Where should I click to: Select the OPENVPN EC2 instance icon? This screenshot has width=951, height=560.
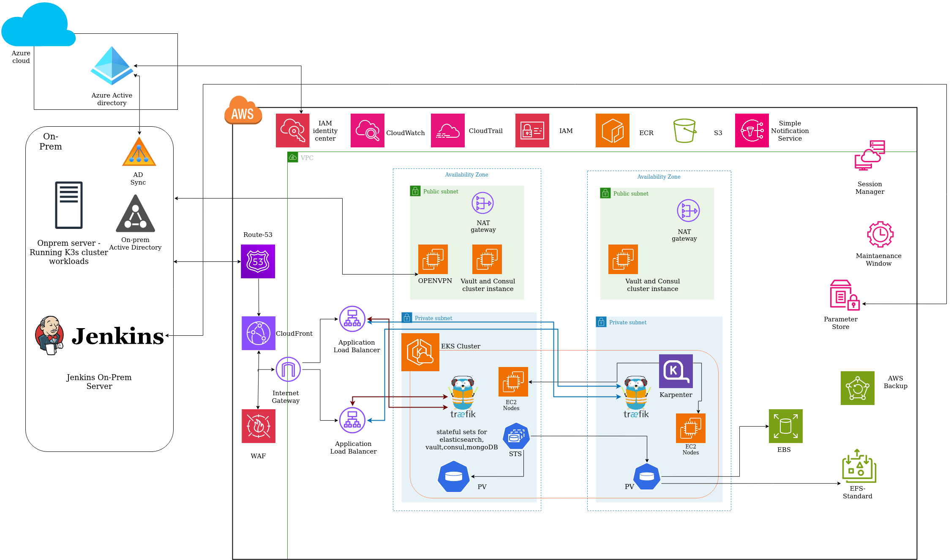(433, 259)
